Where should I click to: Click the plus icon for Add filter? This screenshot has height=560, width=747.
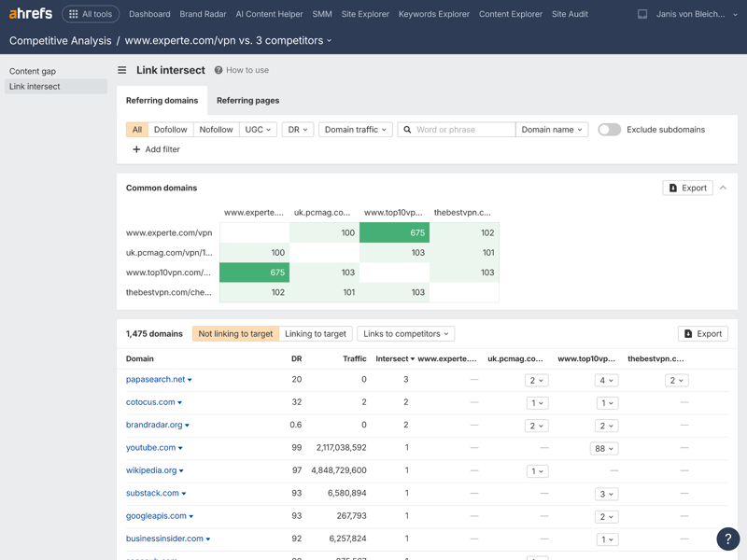point(136,149)
